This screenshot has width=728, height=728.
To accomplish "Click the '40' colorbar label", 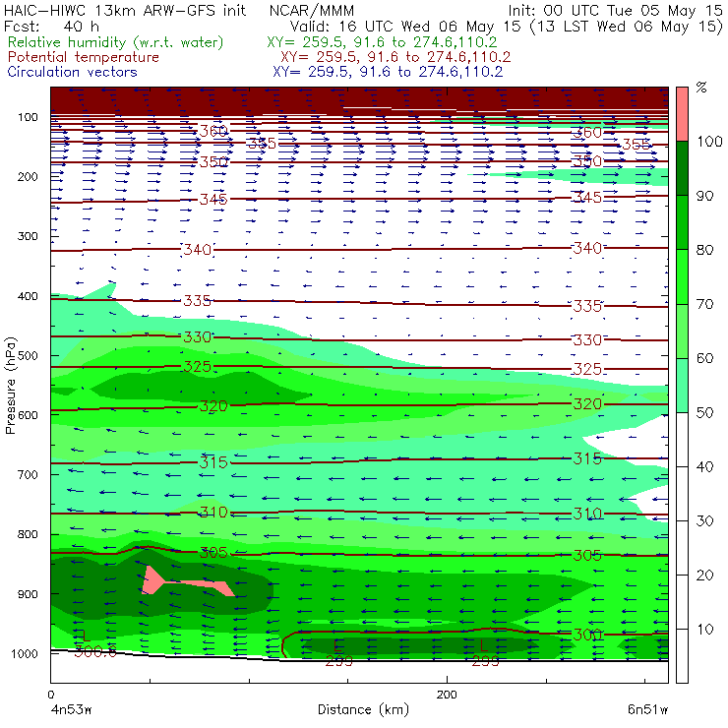I will click(704, 466).
